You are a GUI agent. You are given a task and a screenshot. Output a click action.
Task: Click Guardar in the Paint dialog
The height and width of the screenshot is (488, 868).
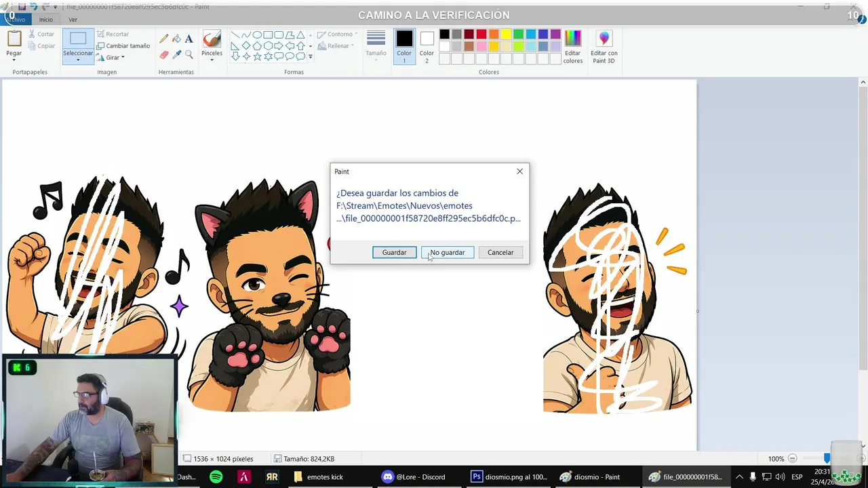click(x=394, y=252)
